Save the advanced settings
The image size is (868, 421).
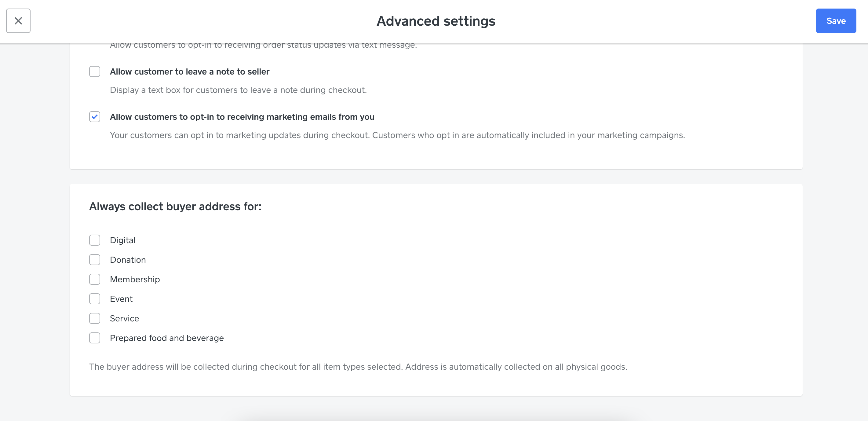click(836, 21)
